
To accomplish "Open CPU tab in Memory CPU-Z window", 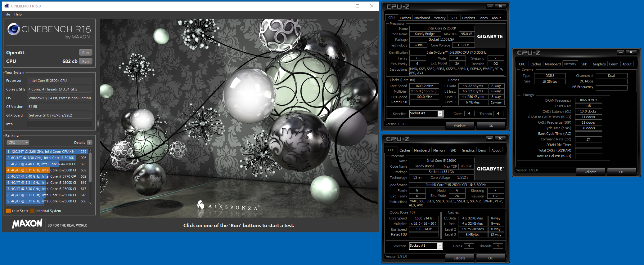I will (522, 64).
